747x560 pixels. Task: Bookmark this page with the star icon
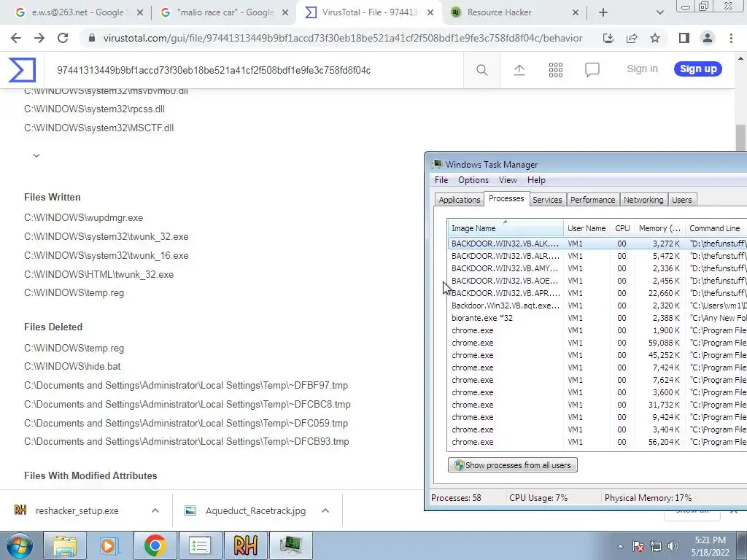pyautogui.click(x=655, y=38)
